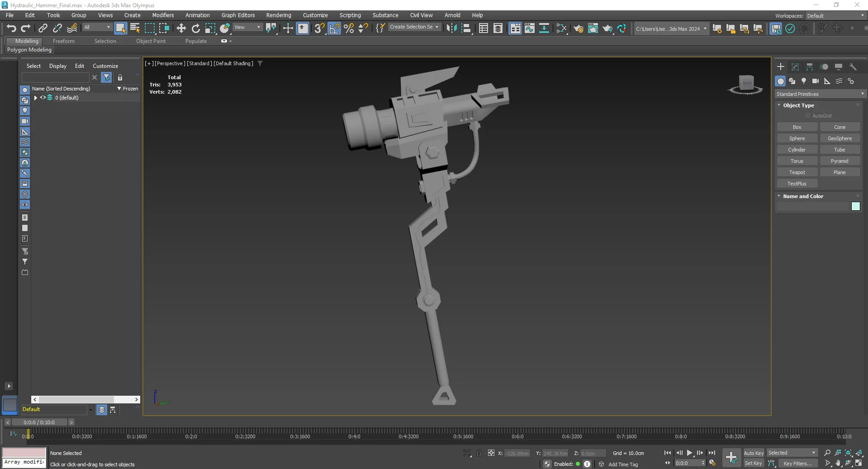Open the Utilities wrench panel
Viewport: 868px width, 469px height.
[853, 66]
